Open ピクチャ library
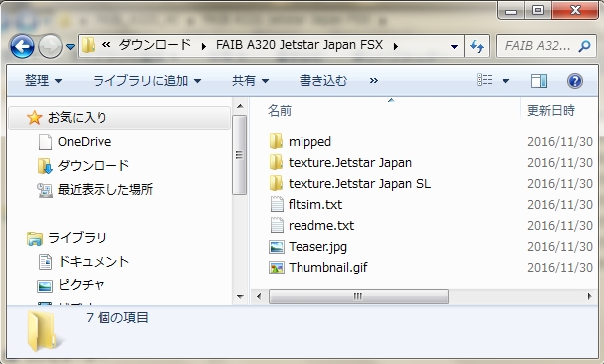 pyautogui.click(x=81, y=285)
